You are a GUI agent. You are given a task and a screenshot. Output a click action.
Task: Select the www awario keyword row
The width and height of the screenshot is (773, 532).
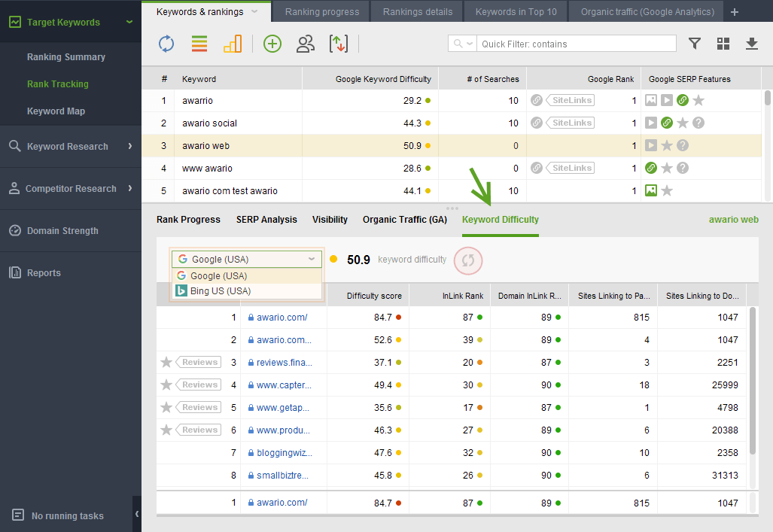coord(452,168)
